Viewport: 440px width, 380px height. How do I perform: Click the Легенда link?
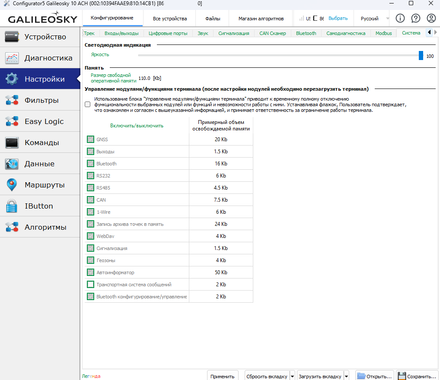coord(91,376)
